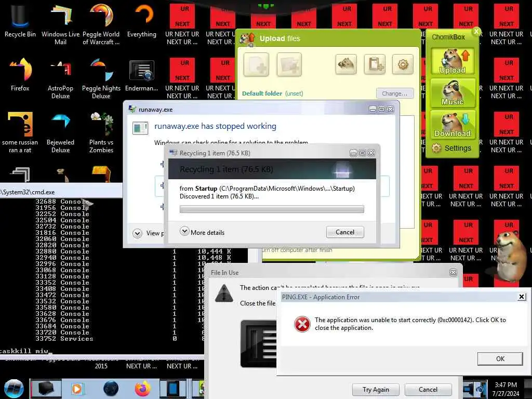
Task: Click the 'Default folder' label in Upload files
Action: pyautogui.click(x=262, y=94)
